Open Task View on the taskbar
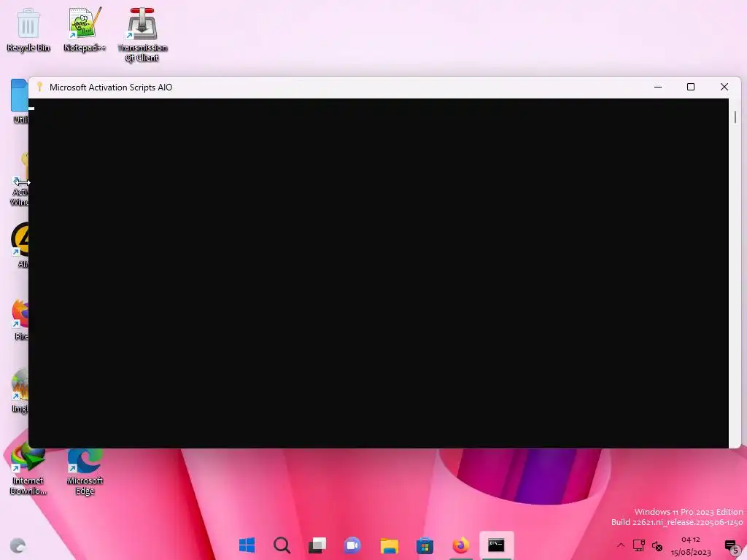 [317, 545]
